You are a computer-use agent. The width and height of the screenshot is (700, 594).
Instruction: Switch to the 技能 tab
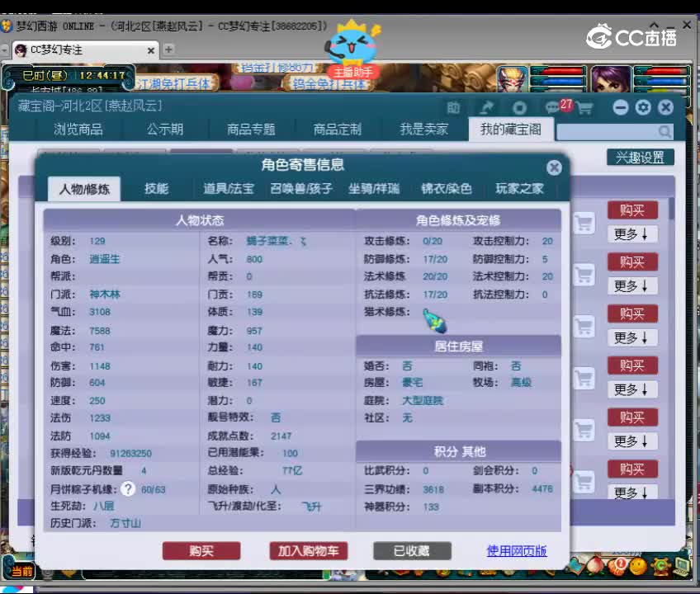pyautogui.click(x=156, y=189)
